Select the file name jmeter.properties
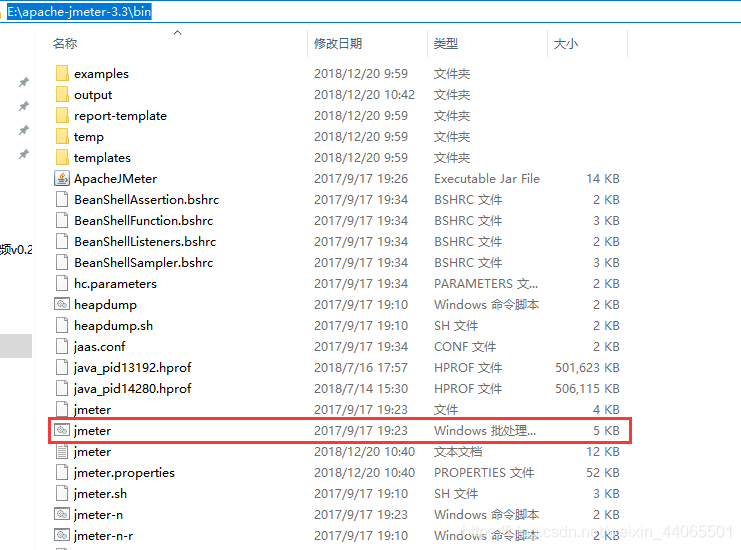The image size is (741, 550). tap(124, 473)
